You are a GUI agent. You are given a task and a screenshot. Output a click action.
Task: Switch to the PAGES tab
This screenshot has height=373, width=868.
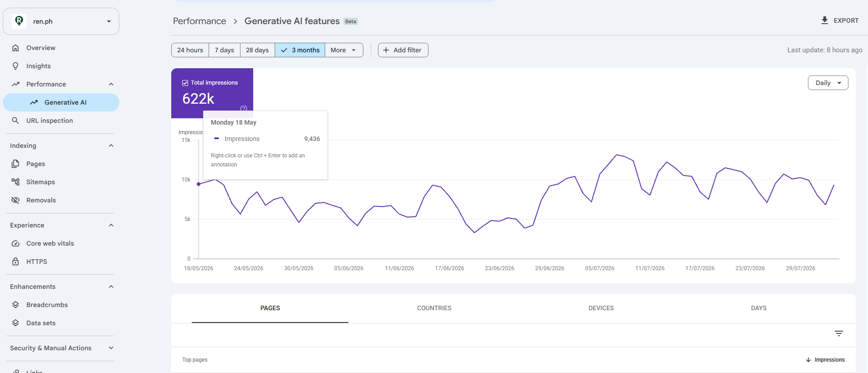coord(270,308)
